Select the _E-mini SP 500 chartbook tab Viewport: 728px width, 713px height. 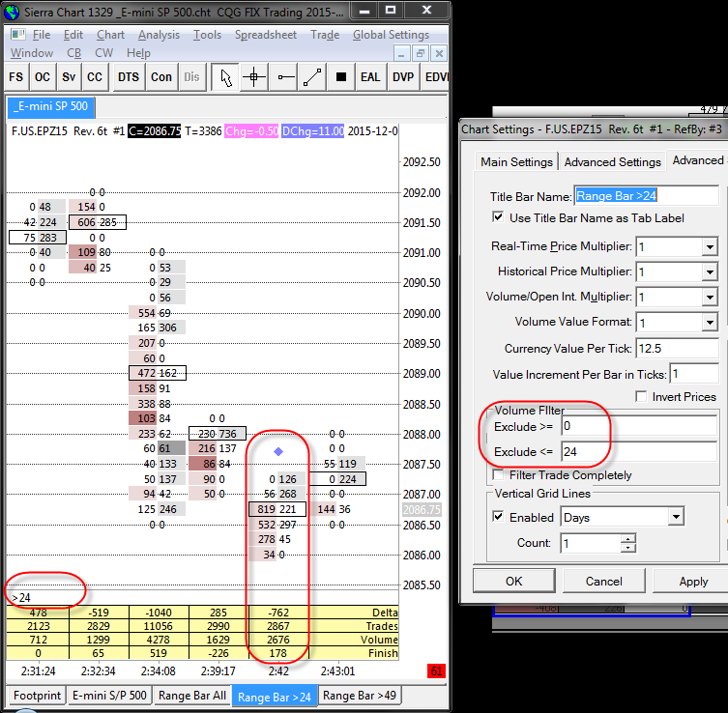point(51,106)
